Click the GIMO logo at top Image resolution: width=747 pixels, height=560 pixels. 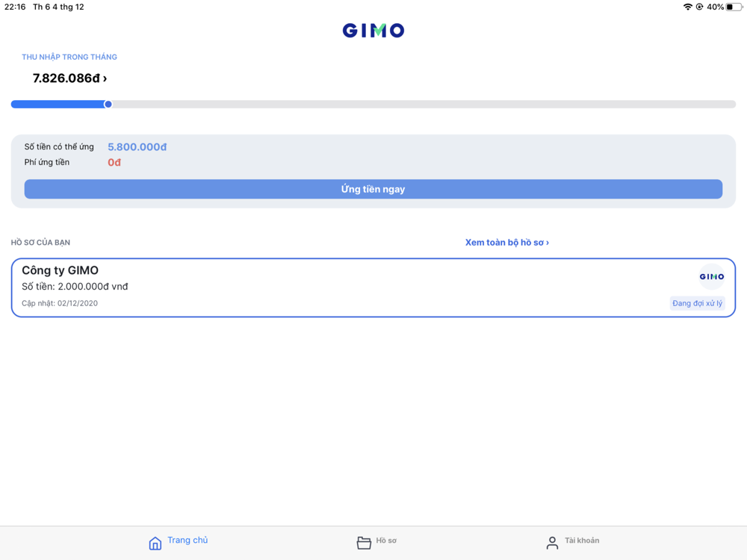(373, 31)
